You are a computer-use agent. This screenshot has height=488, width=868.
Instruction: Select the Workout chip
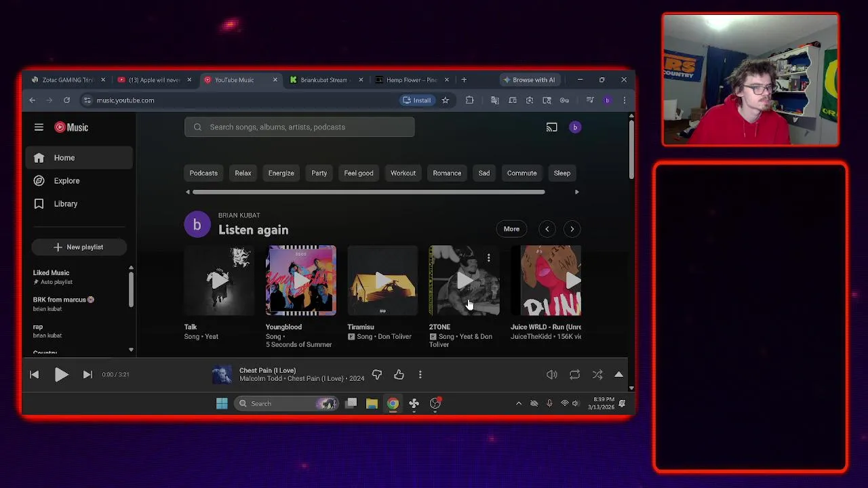(x=403, y=173)
